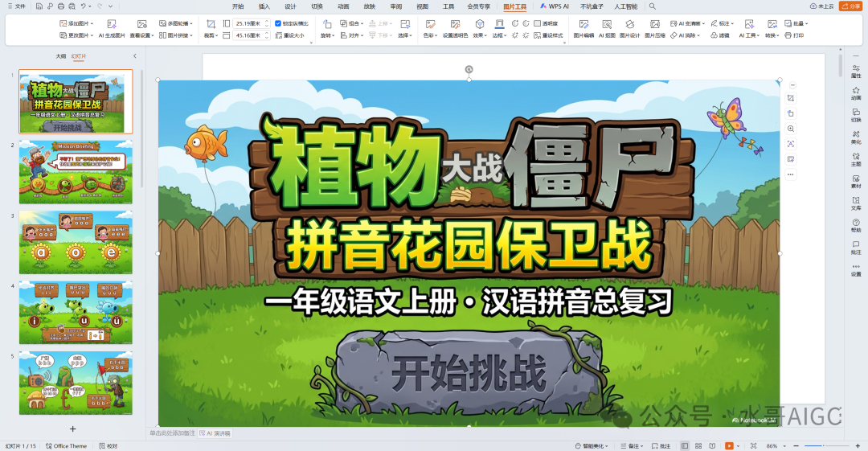The width and height of the screenshot is (868, 451).
Task: Open the AI 生成图片 tool
Action: pos(112,29)
